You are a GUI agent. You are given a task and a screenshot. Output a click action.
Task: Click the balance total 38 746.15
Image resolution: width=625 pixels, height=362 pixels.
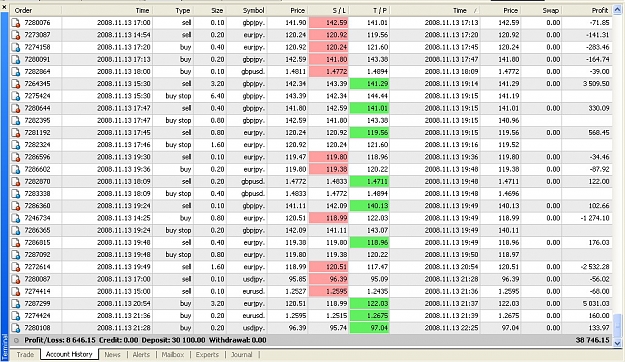pyautogui.click(x=592, y=340)
